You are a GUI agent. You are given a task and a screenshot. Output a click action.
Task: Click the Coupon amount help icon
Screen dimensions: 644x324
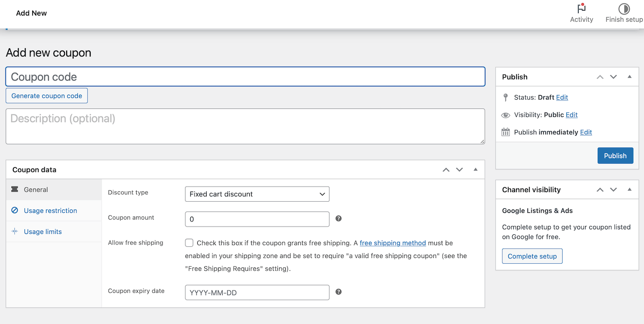(339, 219)
